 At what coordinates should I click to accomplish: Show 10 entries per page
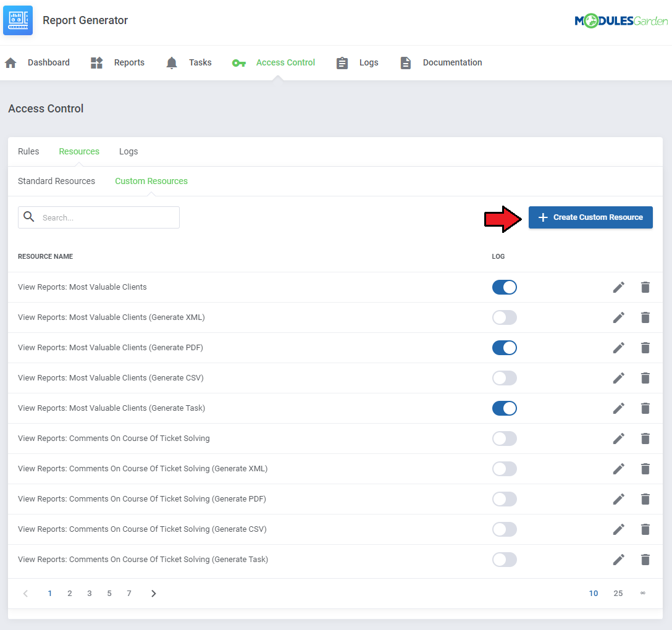pos(594,594)
